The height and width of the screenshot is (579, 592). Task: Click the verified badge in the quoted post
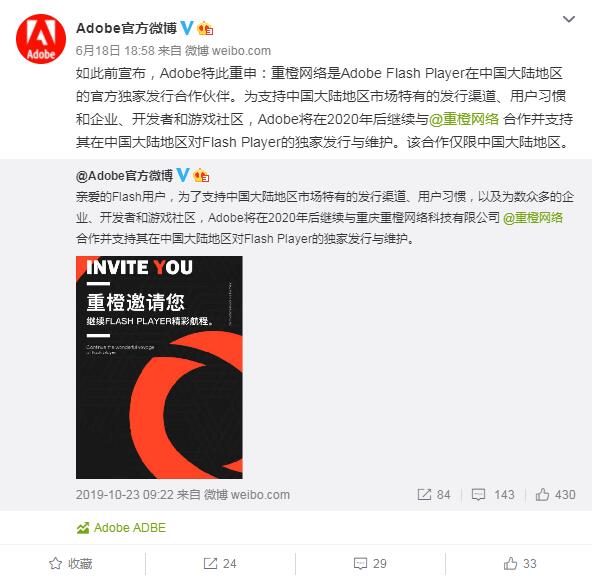(x=183, y=176)
